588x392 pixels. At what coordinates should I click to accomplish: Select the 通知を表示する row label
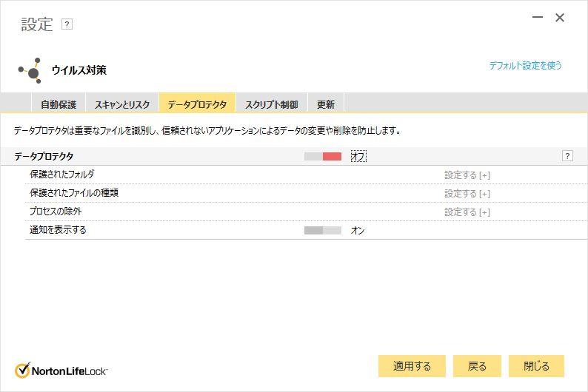(x=58, y=229)
